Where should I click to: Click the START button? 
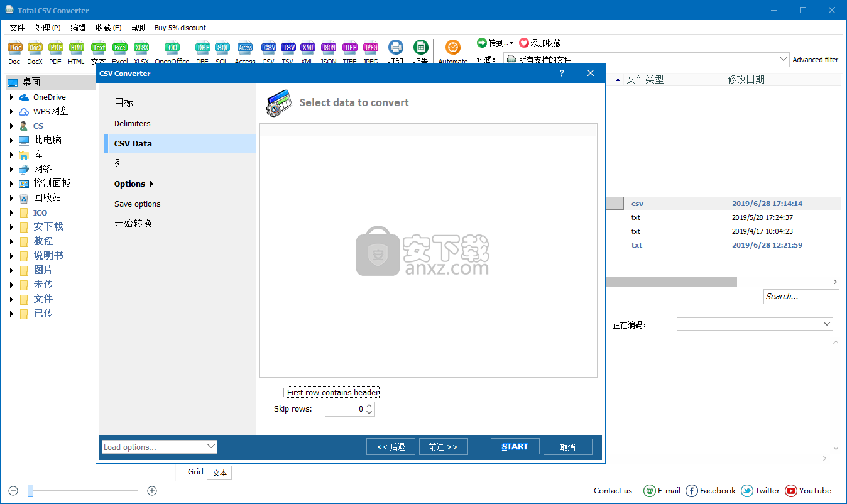515,447
